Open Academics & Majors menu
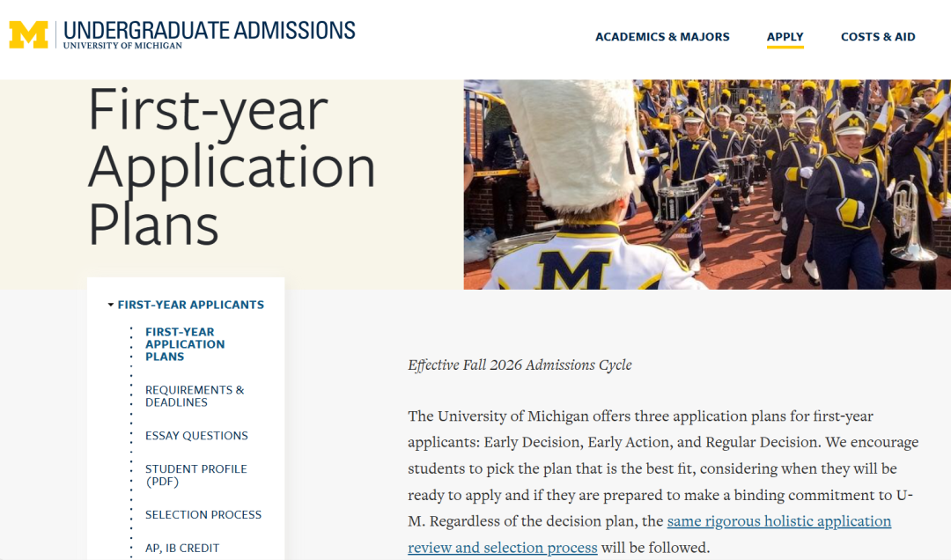 (662, 37)
